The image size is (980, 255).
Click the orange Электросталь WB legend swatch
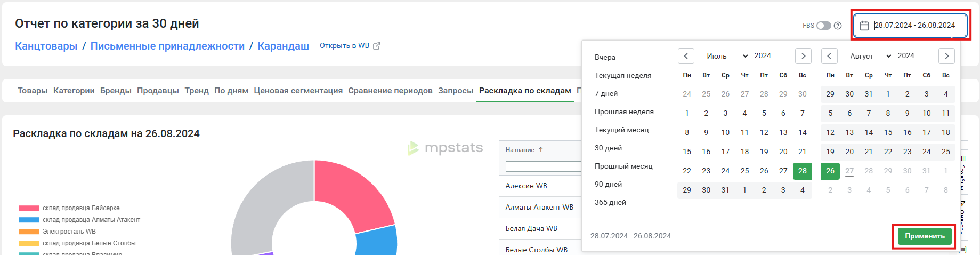[x=29, y=232]
